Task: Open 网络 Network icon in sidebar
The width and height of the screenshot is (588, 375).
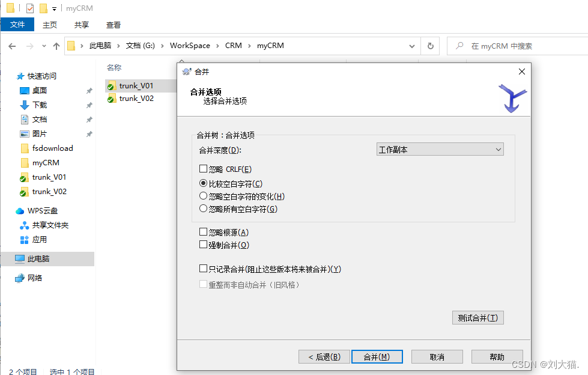Action: (19, 278)
